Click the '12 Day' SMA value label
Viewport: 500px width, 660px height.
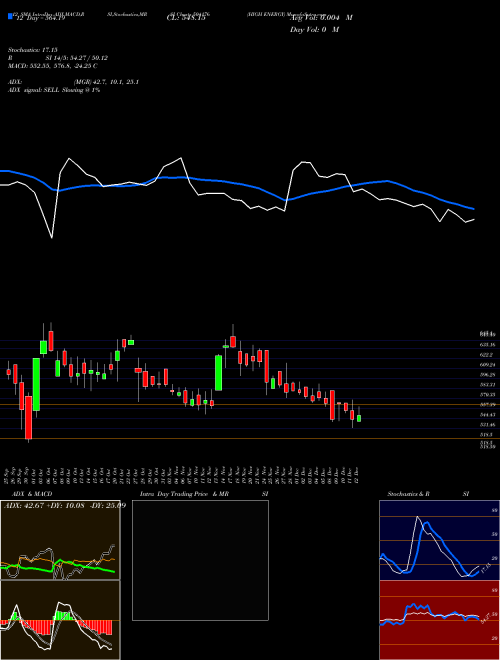coord(40,18)
